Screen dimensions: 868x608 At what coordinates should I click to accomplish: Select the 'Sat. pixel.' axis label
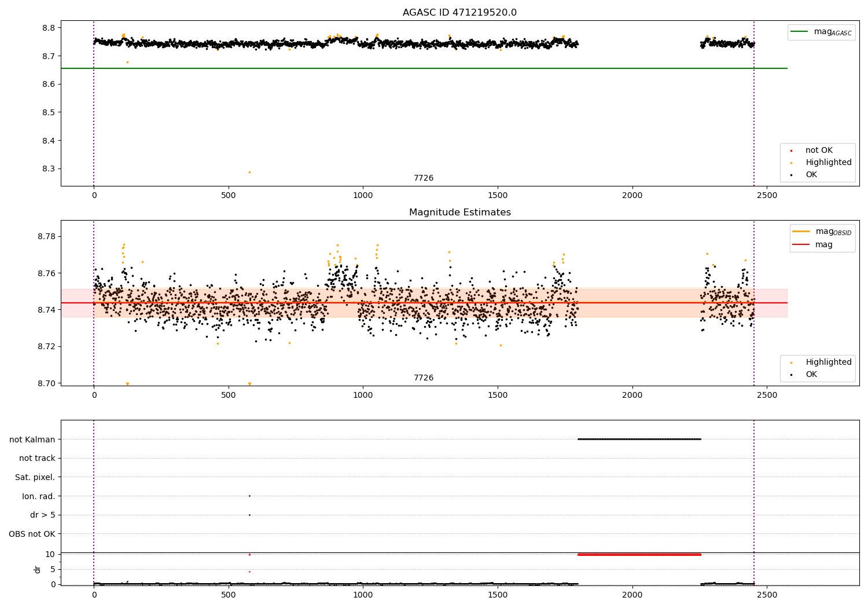point(35,477)
